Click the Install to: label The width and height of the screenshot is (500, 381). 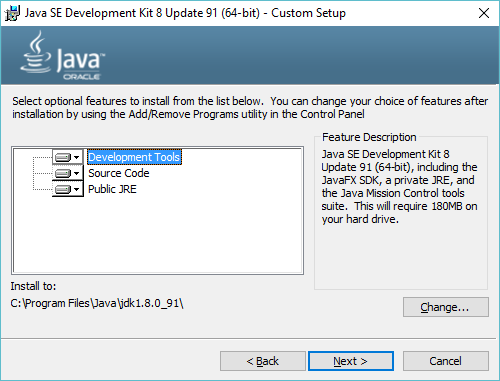coord(33,286)
